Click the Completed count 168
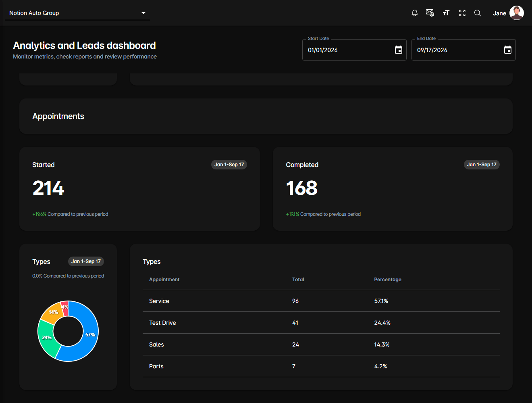Image resolution: width=532 pixels, height=403 pixels. click(302, 188)
